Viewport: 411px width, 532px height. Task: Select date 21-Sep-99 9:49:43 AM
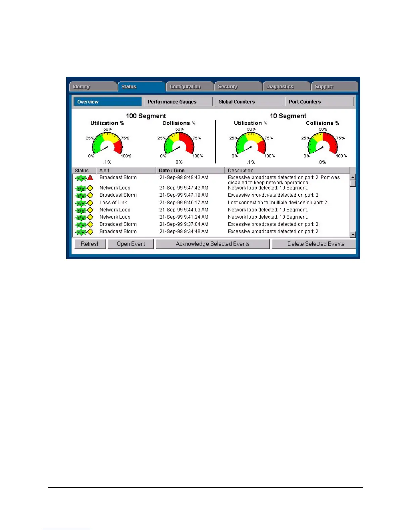(184, 178)
